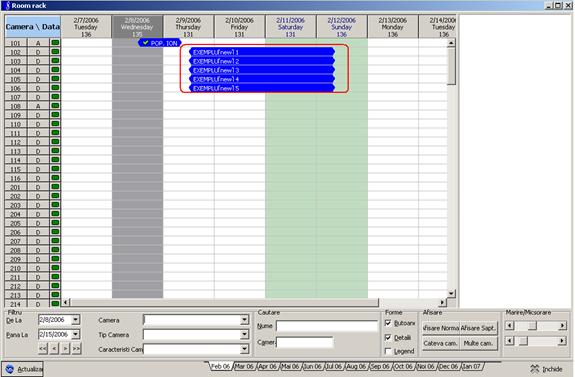Open the Caracteristi Cam dropdown
This screenshot has width=575, height=377.
tap(245, 349)
